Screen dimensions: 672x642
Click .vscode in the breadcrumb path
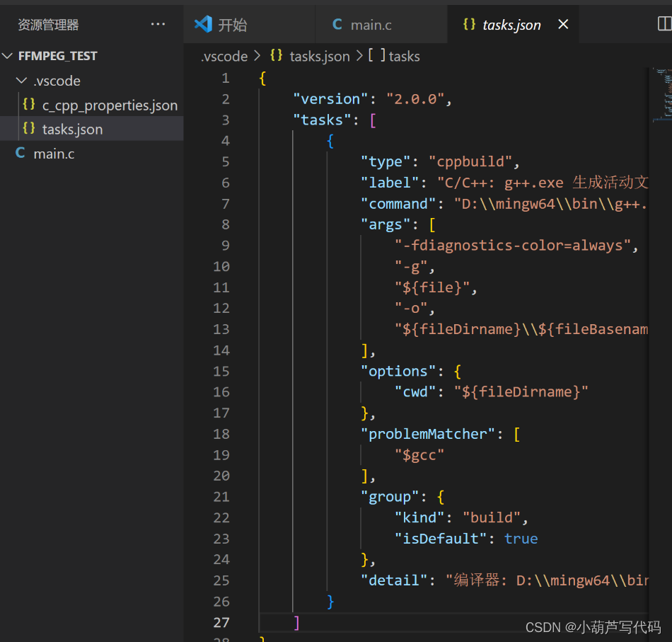[x=224, y=56]
